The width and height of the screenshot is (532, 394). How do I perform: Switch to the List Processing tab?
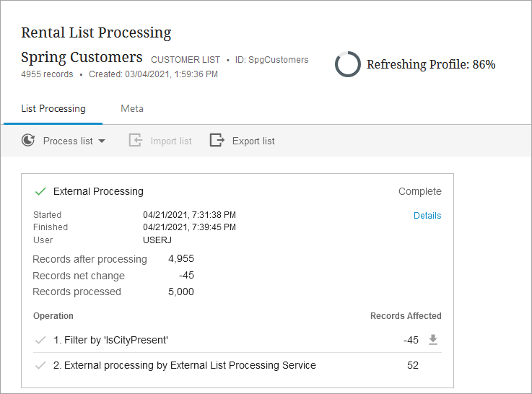point(53,109)
